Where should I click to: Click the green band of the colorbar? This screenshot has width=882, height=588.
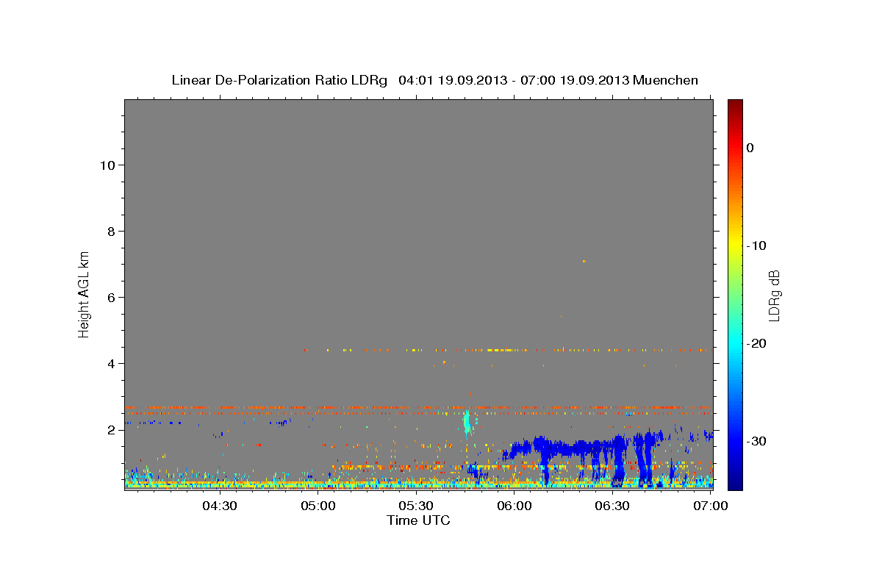(735, 294)
